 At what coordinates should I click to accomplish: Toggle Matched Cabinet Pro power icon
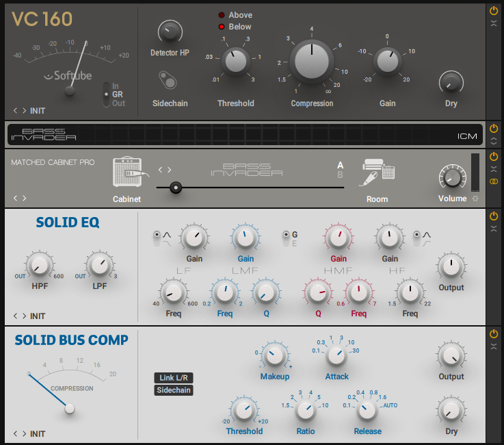pyautogui.click(x=494, y=157)
